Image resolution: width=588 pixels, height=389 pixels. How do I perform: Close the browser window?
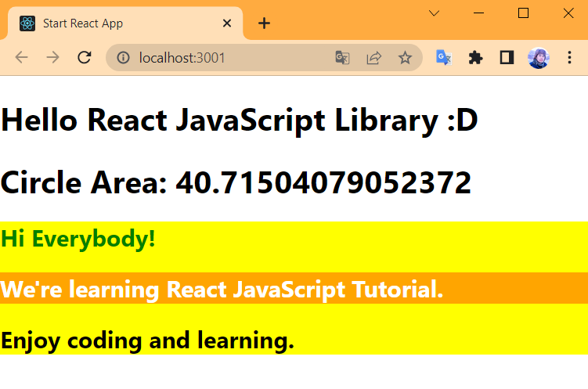pos(568,13)
